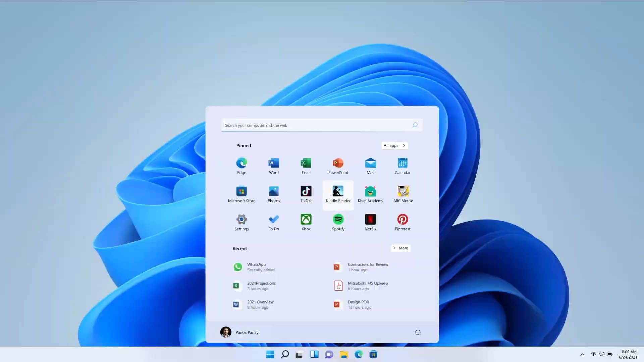
Task: Open Panos Panay user profile
Action: [x=239, y=332]
